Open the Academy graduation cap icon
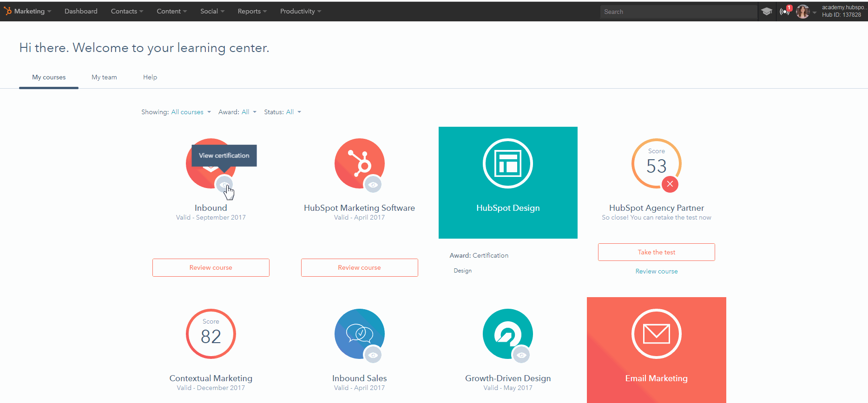The image size is (868, 403). (x=767, y=12)
